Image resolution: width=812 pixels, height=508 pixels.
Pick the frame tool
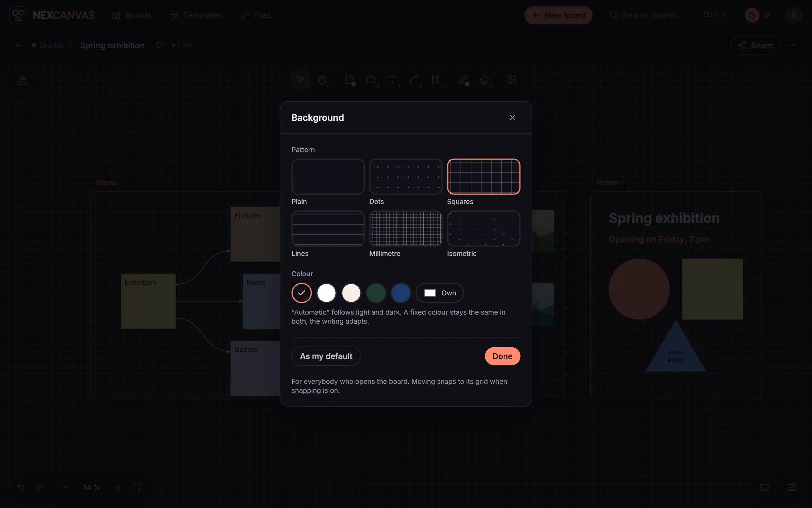click(x=435, y=80)
